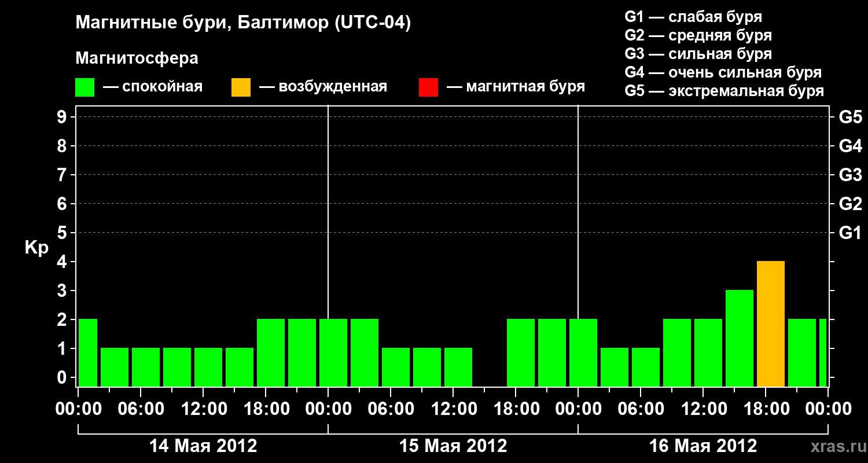
Task: Click the right-axis "G4" storm level label
Action: coord(850,146)
